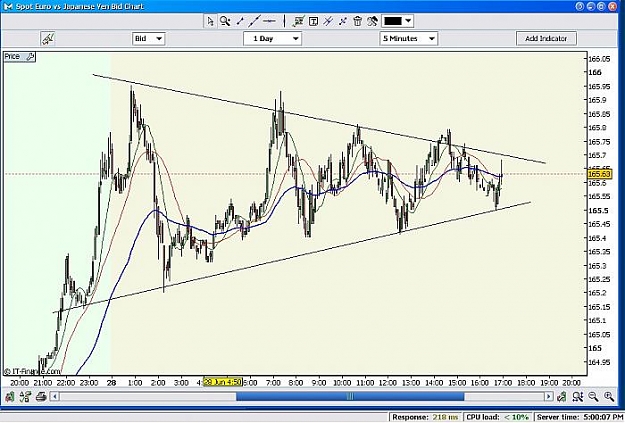Click the Server time status field
Screen dimensions: 625x423
pos(579,417)
